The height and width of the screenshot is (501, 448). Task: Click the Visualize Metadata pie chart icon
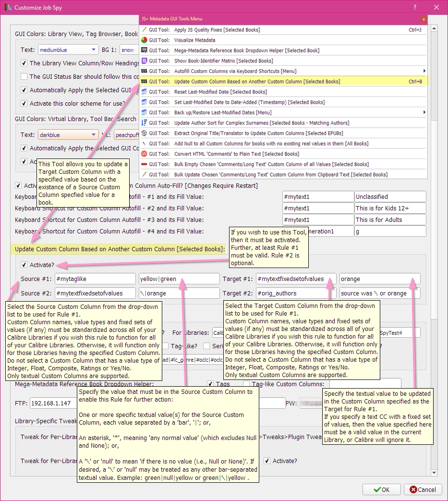[144, 40]
